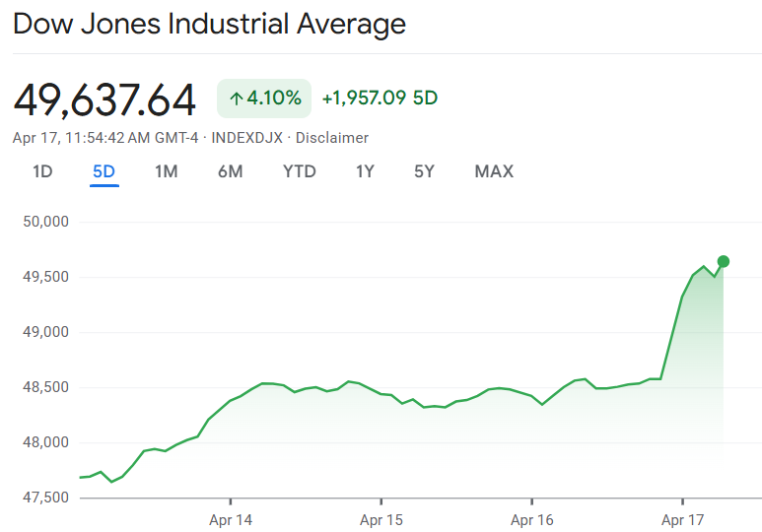
Task: Click the 49,637.64 index price
Action: tap(104, 100)
